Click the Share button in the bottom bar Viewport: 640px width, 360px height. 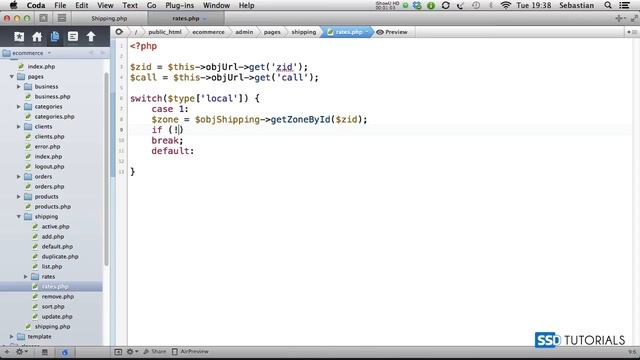tap(155, 351)
